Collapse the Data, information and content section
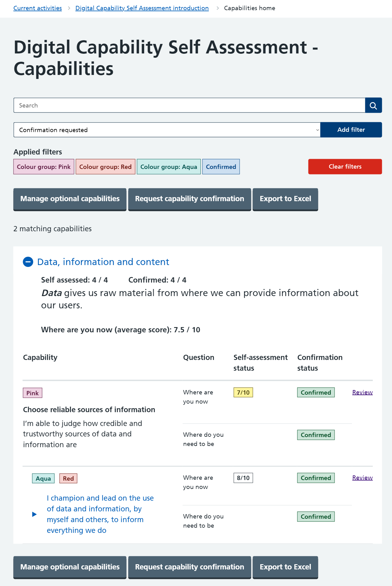The width and height of the screenshot is (392, 586). pos(28,262)
